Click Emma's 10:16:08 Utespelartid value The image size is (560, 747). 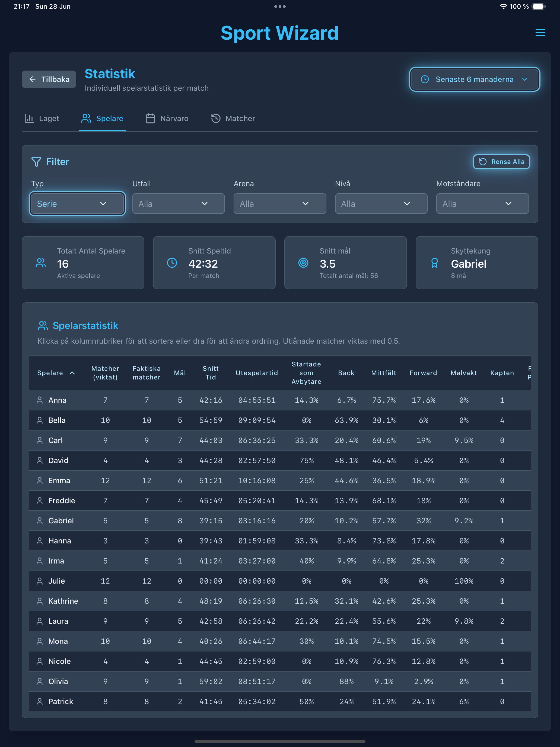[x=257, y=481]
